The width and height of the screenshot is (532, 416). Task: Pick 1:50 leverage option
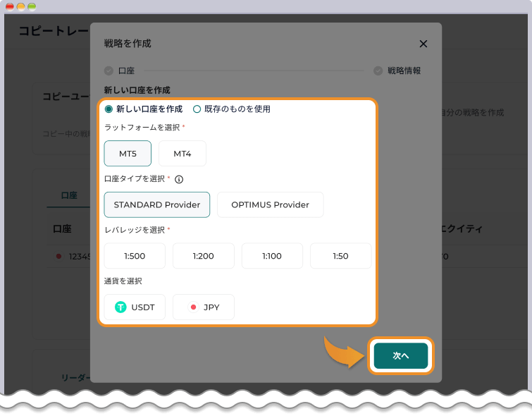tap(340, 256)
